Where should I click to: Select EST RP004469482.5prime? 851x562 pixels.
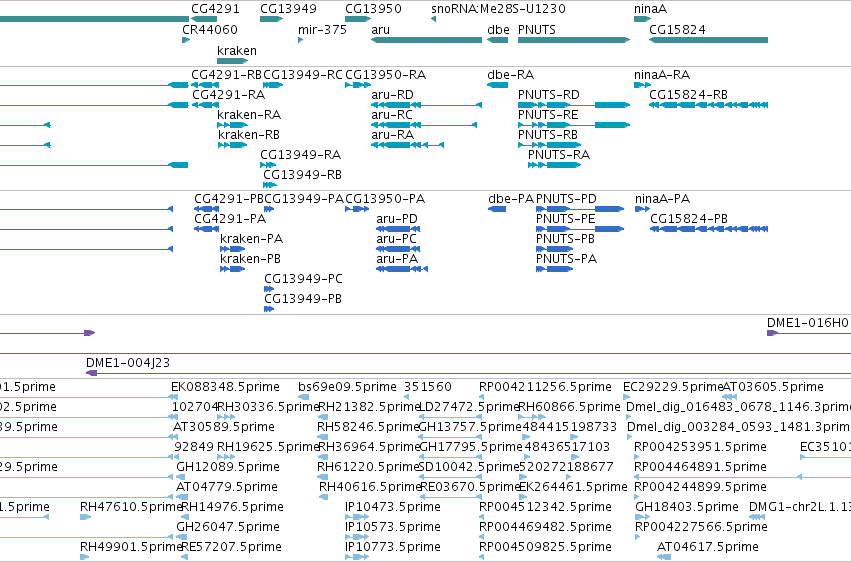pos(545,527)
